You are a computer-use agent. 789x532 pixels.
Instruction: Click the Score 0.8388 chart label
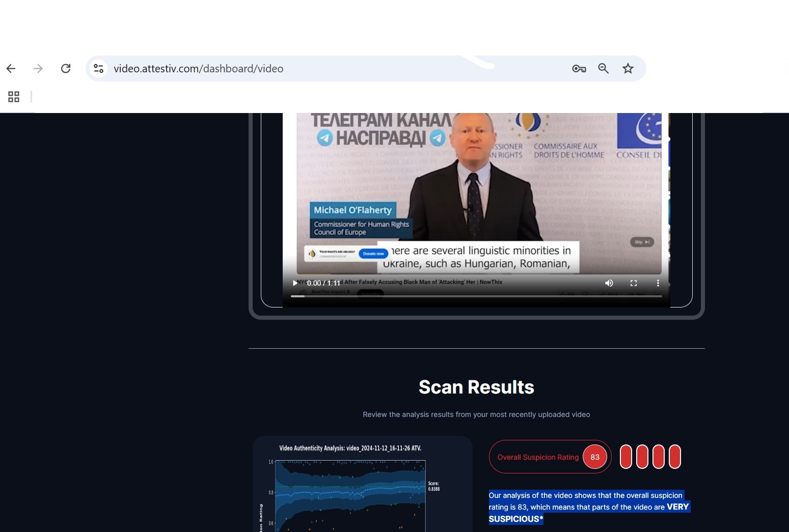coord(433,486)
